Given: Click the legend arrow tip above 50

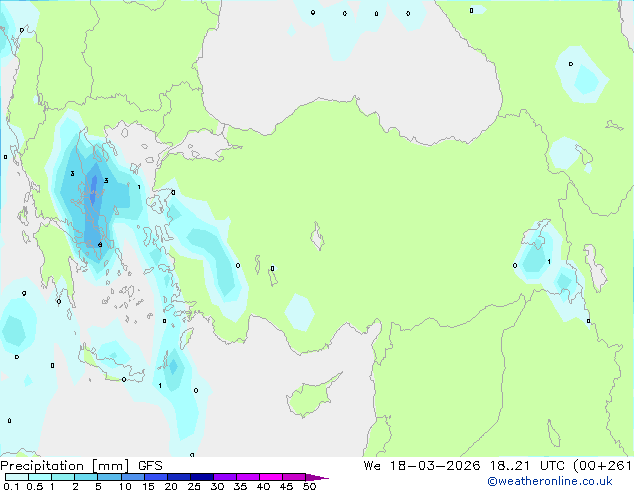Looking at the screenshot, I should coord(317,477).
